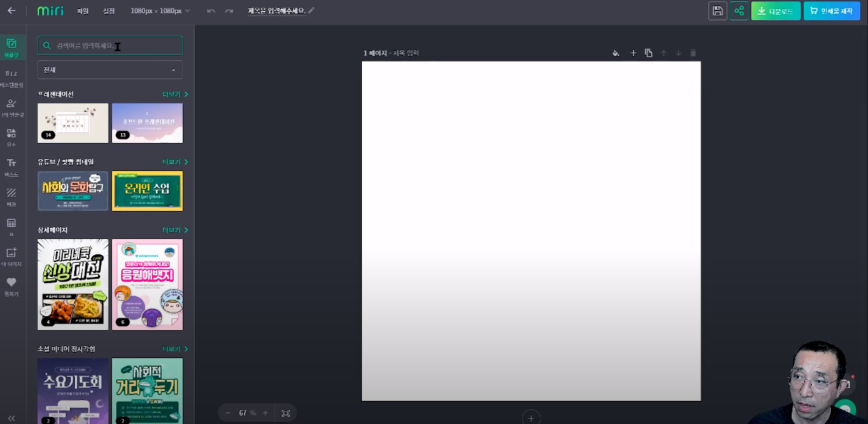Click the 인쇄물 제작 (Print production) button
The height and width of the screenshot is (424, 868).
[x=832, y=11]
